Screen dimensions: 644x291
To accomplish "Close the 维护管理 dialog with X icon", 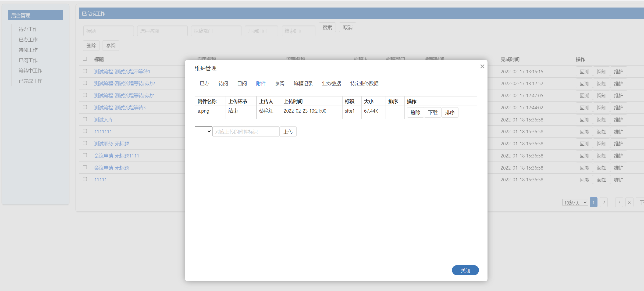I will tap(482, 66).
